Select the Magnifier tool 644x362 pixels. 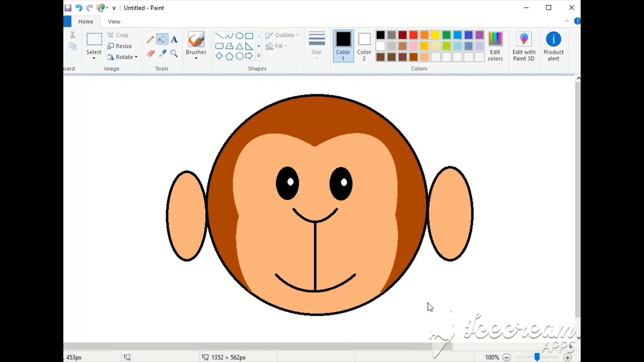(x=174, y=53)
